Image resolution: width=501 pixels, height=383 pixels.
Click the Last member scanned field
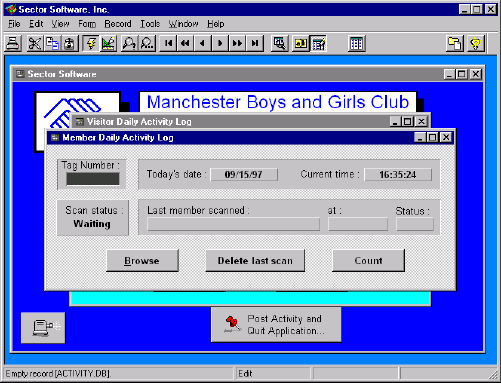(x=233, y=224)
